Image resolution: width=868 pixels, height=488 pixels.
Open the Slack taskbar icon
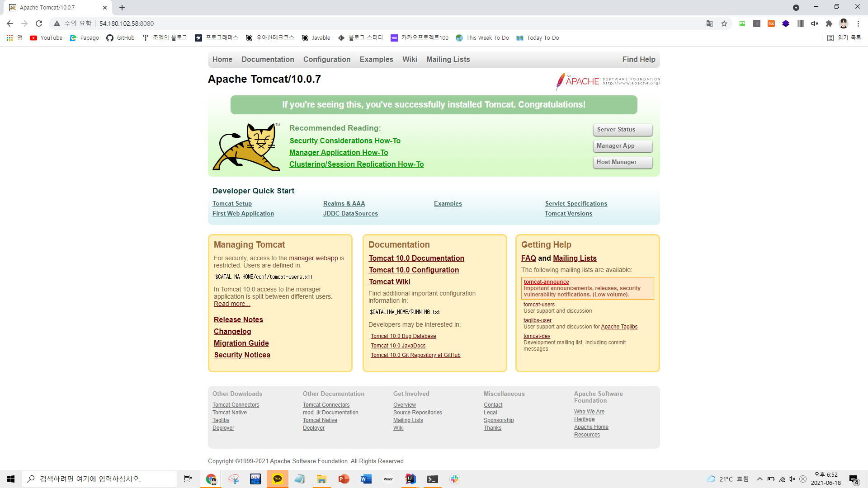(x=455, y=479)
